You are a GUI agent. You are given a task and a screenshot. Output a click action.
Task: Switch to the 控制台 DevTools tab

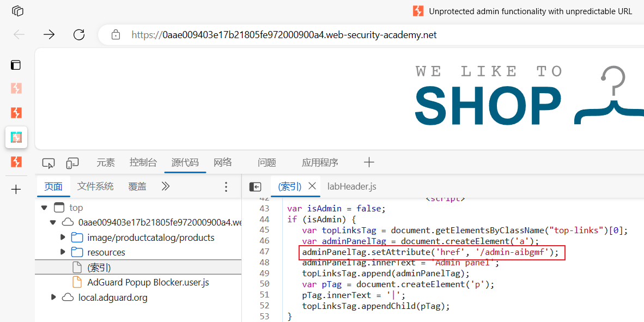coord(143,163)
